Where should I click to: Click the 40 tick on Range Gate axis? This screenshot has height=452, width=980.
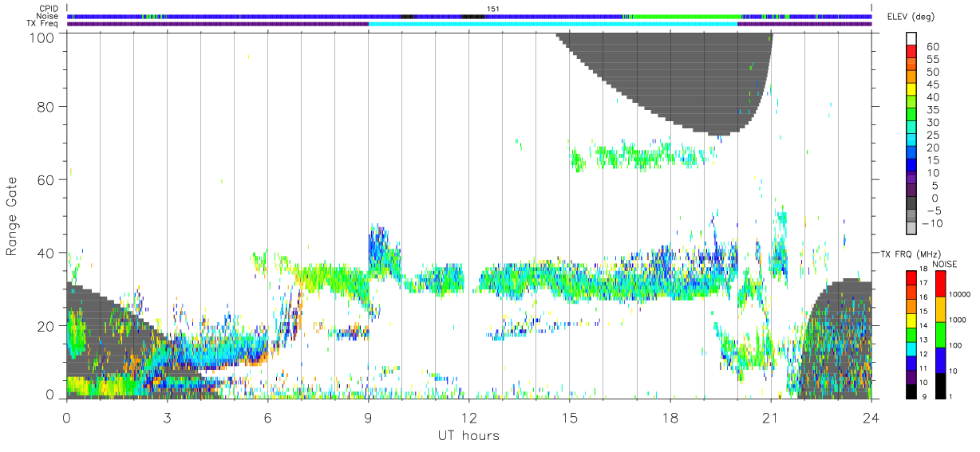click(x=48, y=253)
